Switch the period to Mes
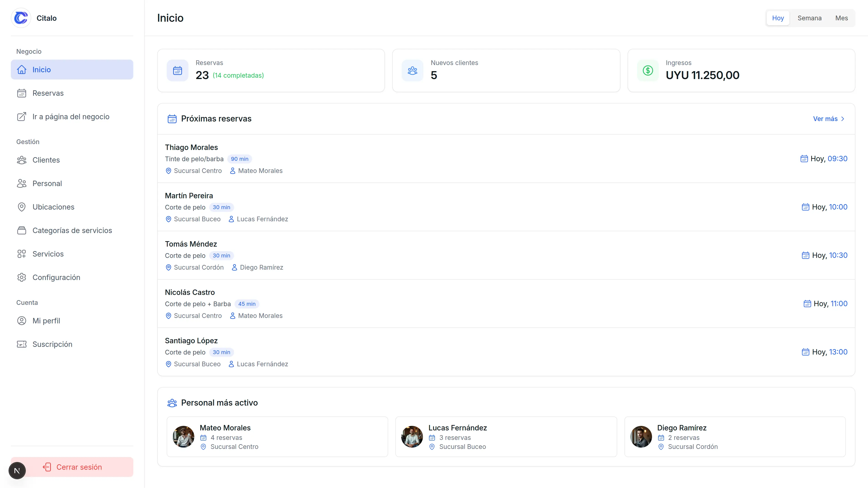This screenshot has width=868, height=488. click(x=841, y=18)
